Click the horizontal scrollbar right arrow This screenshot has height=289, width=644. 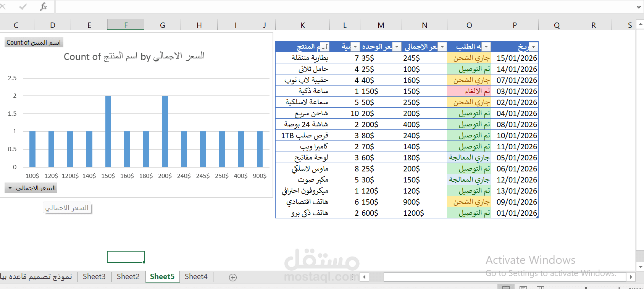point(631,277)
